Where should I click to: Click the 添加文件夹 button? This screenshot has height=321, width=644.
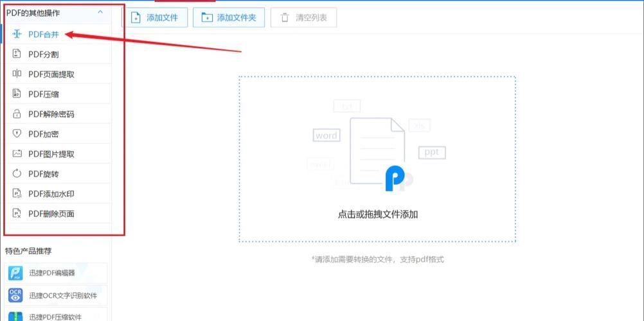[229, 17]
